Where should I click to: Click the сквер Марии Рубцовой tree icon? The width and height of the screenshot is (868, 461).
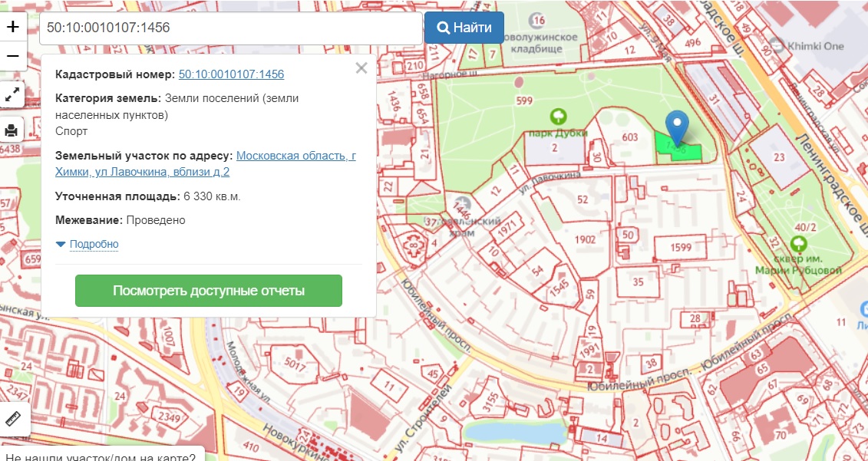click(x=798, y=245)
